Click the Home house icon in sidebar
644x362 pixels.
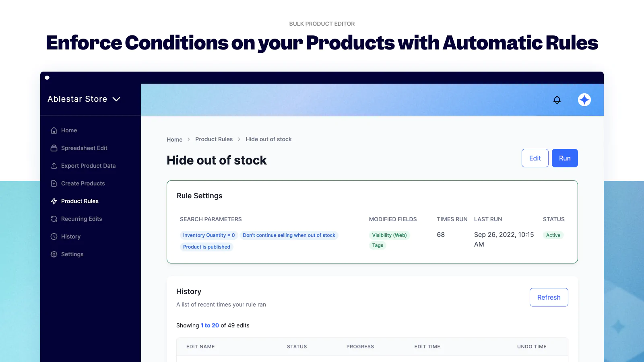tap(54, 130)
